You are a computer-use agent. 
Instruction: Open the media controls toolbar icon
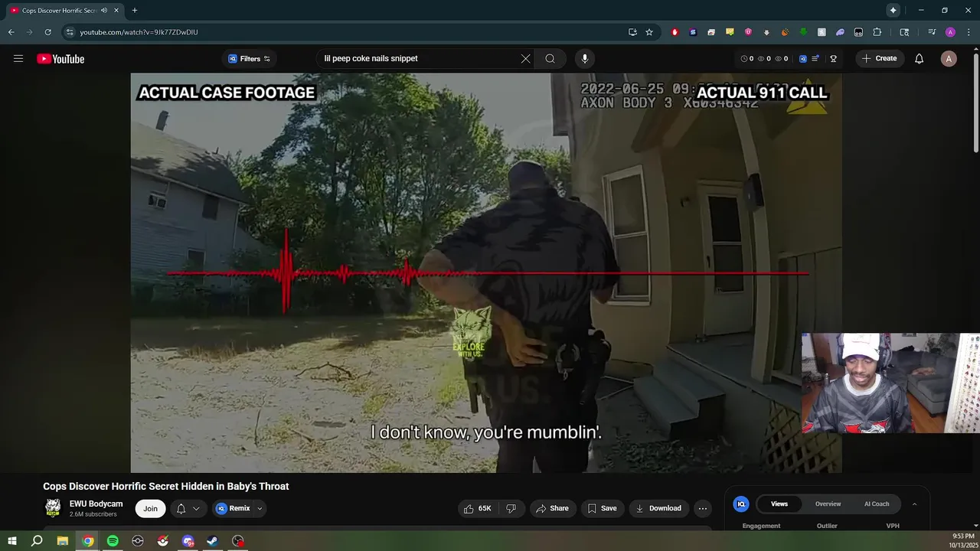932,32
